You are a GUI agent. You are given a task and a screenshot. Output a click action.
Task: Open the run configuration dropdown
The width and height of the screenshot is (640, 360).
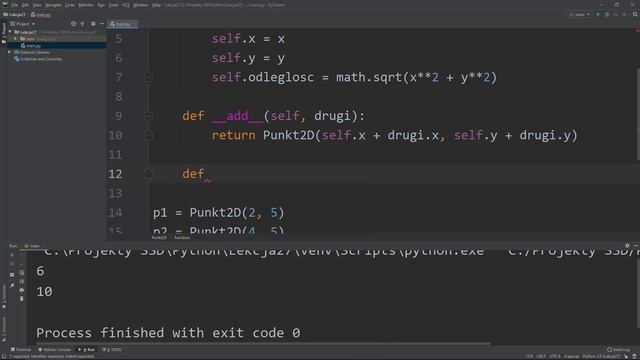click(x=580, y=15)
